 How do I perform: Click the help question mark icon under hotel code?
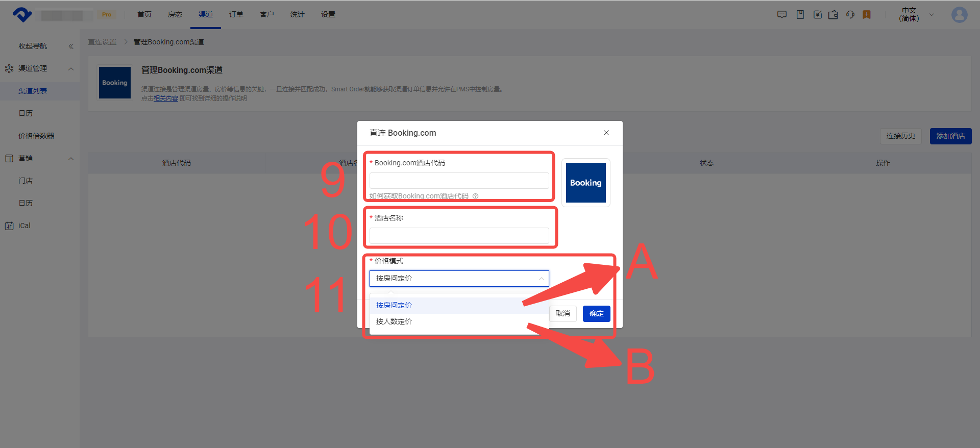475,196
